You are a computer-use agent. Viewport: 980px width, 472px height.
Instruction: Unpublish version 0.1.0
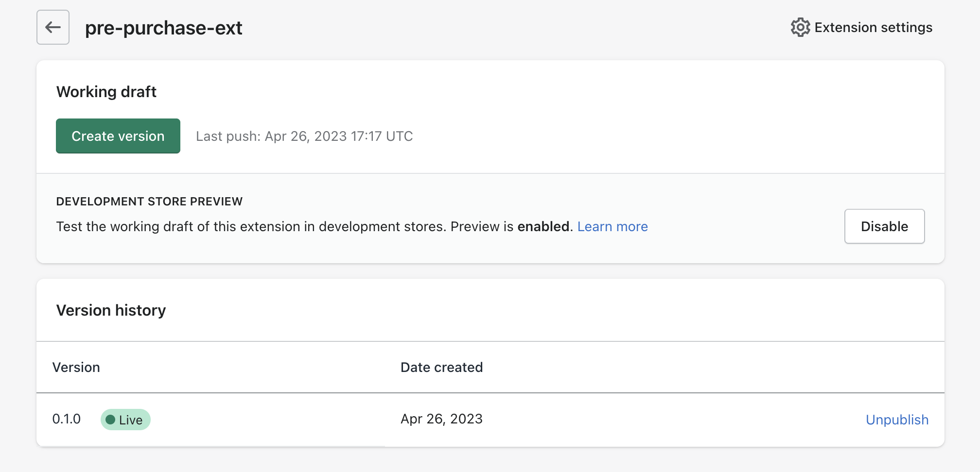click(897, 420)
